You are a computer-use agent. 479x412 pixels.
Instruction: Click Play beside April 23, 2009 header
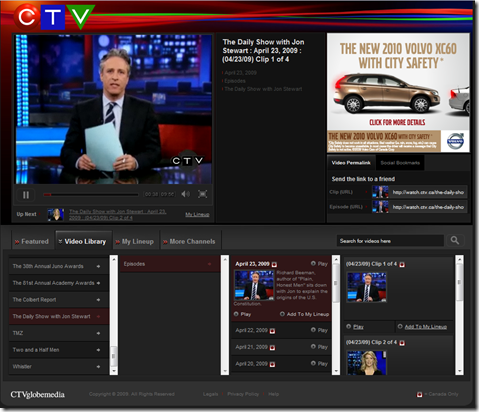pos(319,264)
